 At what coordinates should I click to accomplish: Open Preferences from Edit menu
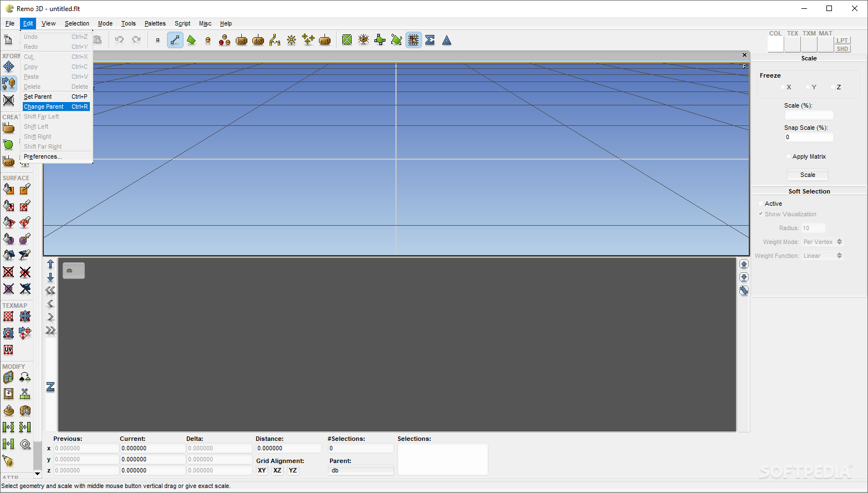click(56, 156)
